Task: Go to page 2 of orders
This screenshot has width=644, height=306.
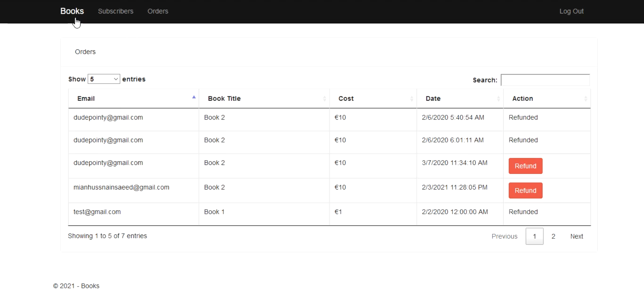Action: [x=553, y=236]
